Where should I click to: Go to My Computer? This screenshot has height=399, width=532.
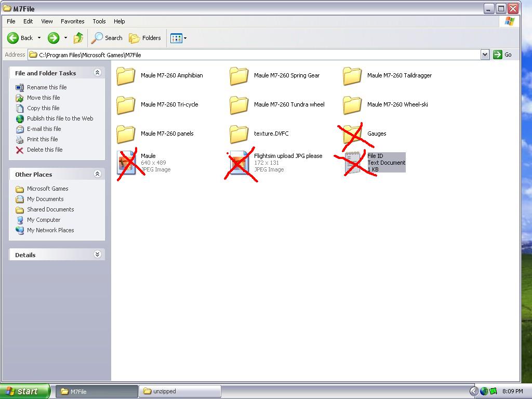(x=44, y=220)
